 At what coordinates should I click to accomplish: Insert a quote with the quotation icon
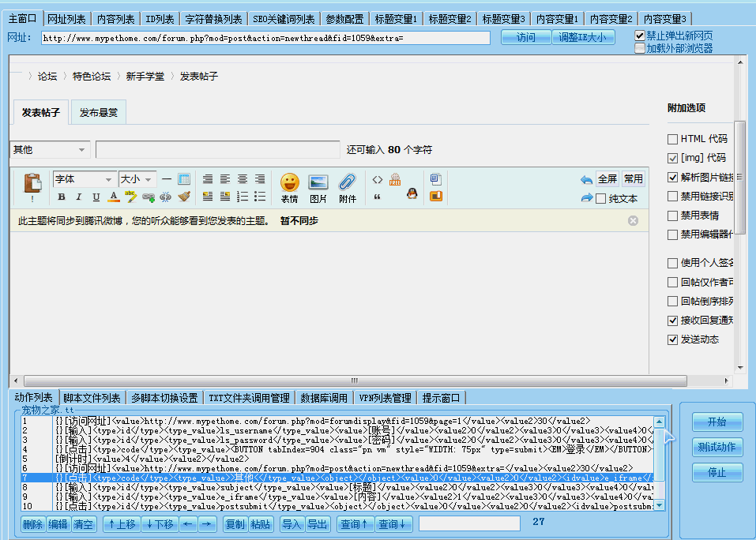pyautogui.click(x=377, y=197)
